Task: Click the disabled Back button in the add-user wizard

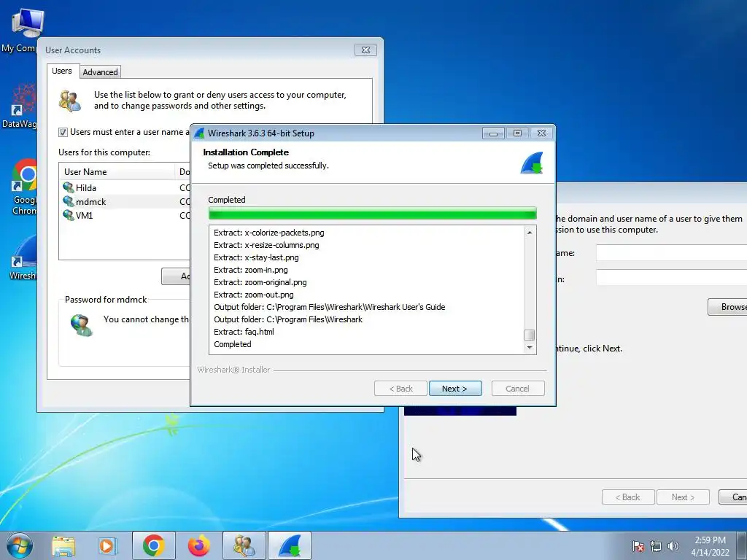Action: click(x=628, y=497)
